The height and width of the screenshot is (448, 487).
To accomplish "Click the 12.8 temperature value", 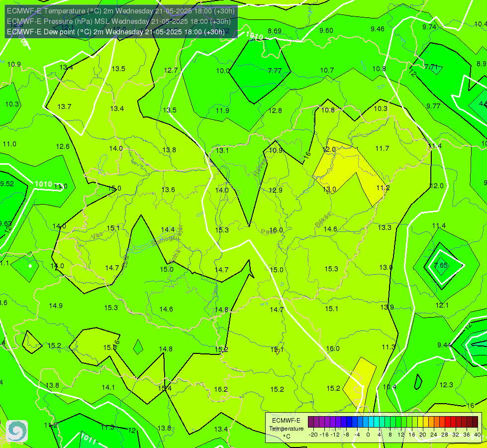I will click(275, 111).
